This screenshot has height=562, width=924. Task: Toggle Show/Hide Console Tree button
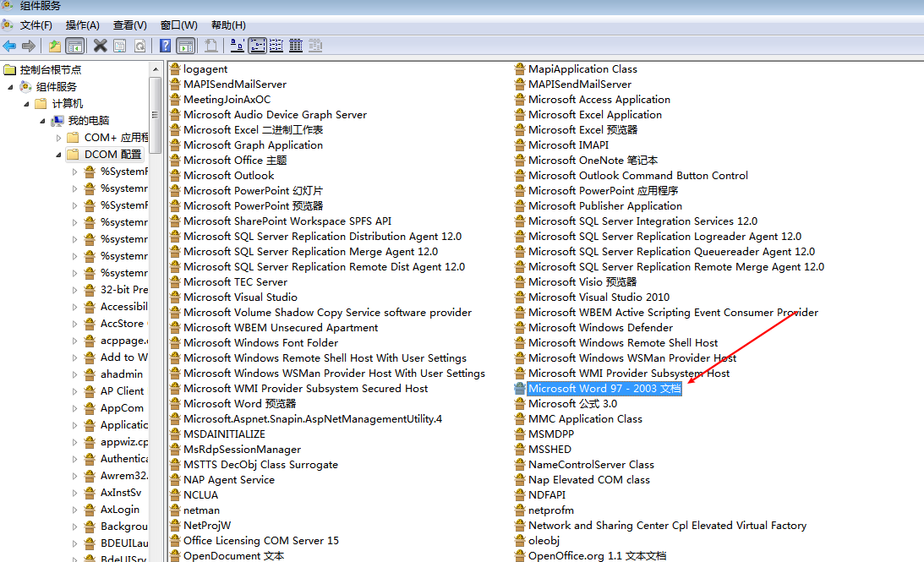pos(74,46)
